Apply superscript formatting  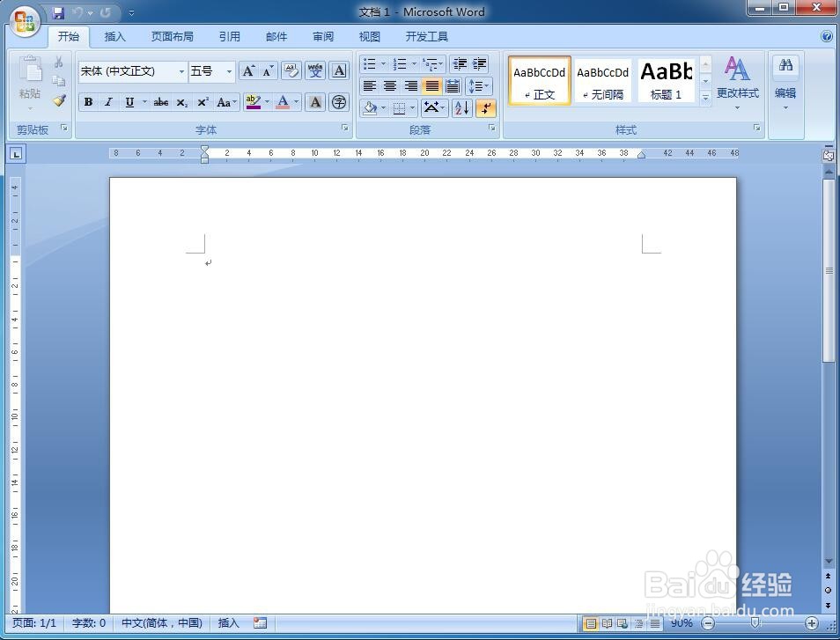(203, 102)
